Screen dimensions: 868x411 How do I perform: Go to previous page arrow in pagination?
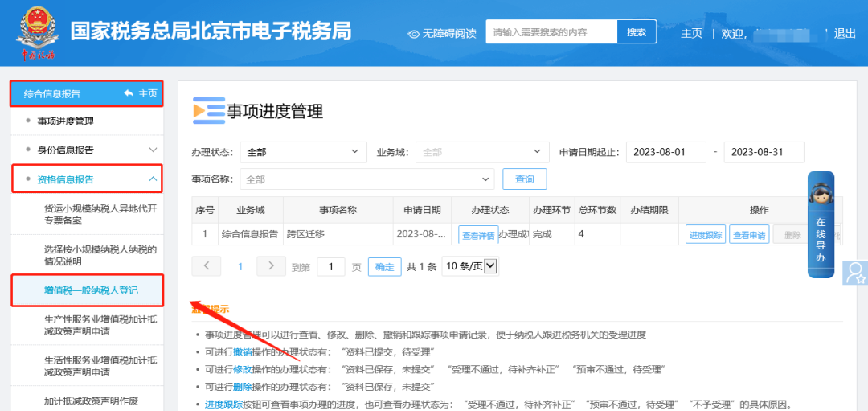pyautogui.click(x=207, y=266)
